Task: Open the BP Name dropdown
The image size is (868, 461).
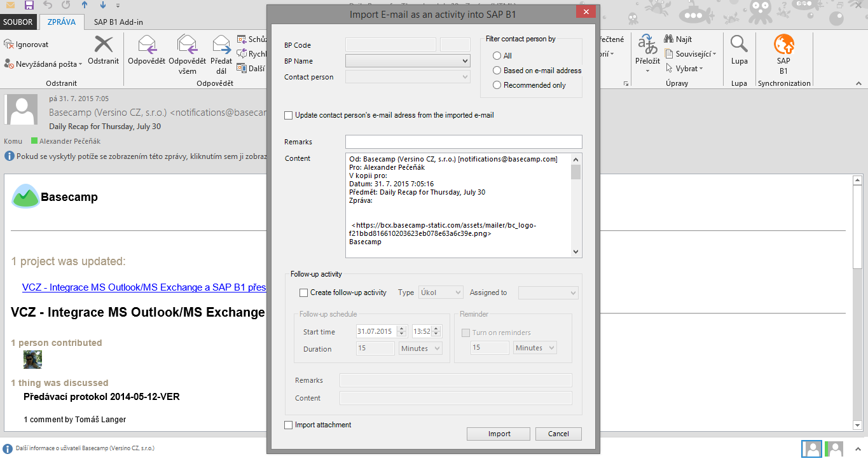Action: [x=407, y=61]
